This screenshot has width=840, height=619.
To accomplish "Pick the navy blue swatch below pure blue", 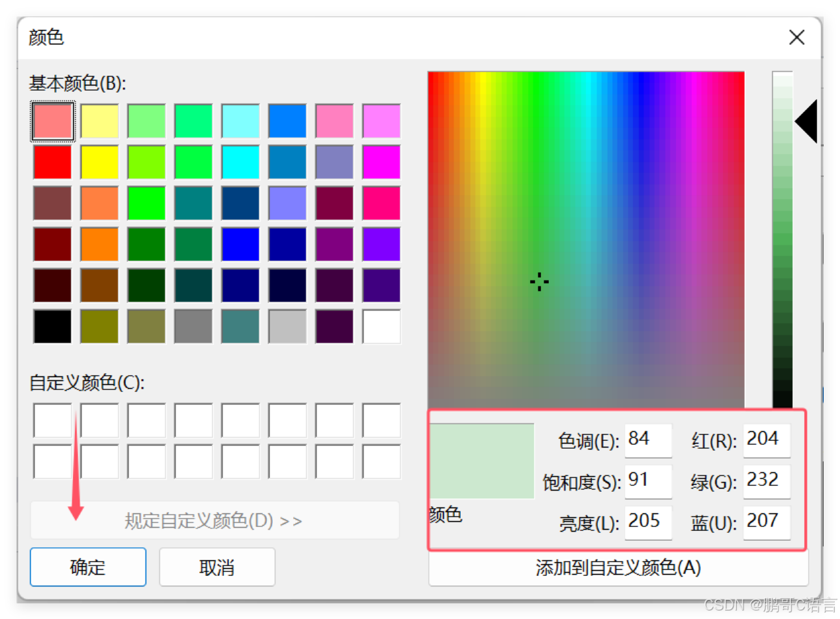I will coord(240,285).
